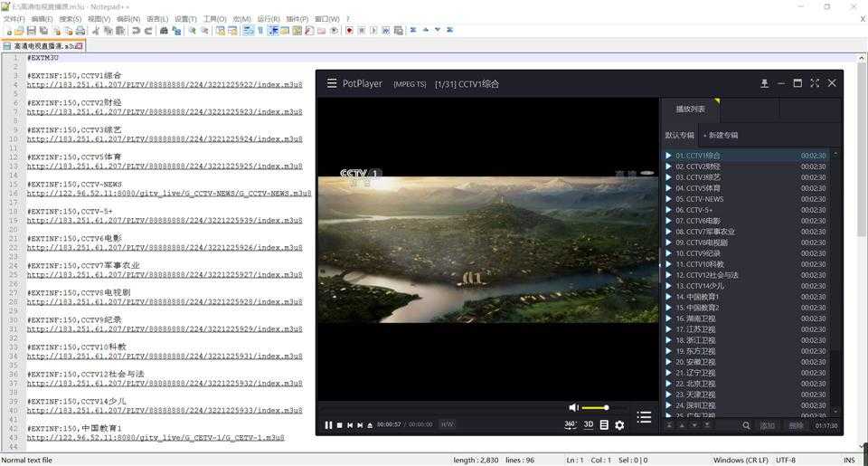Viewport: 868px width, 466px height.
Task: Toggle indent guide in the toolbar
Action: 273,31
